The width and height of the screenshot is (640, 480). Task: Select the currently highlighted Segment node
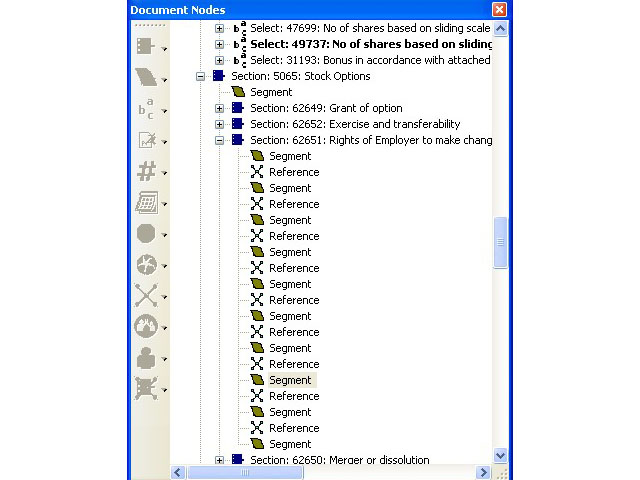[290, 380]
